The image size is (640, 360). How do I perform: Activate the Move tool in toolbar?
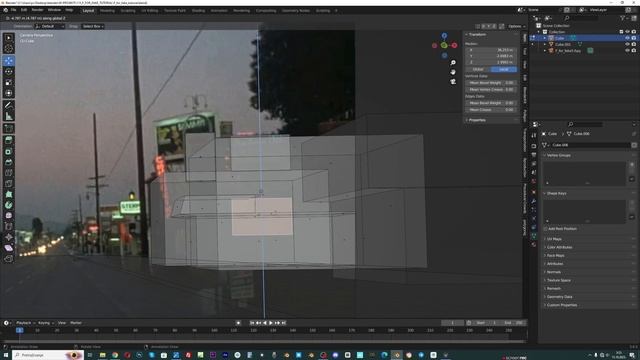[x=9, y=61]
